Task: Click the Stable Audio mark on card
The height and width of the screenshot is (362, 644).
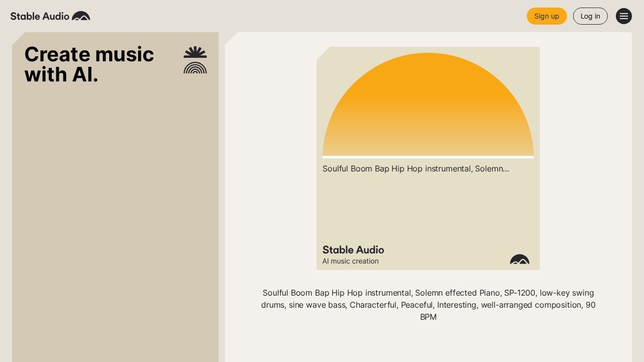Action: point(520,259)
